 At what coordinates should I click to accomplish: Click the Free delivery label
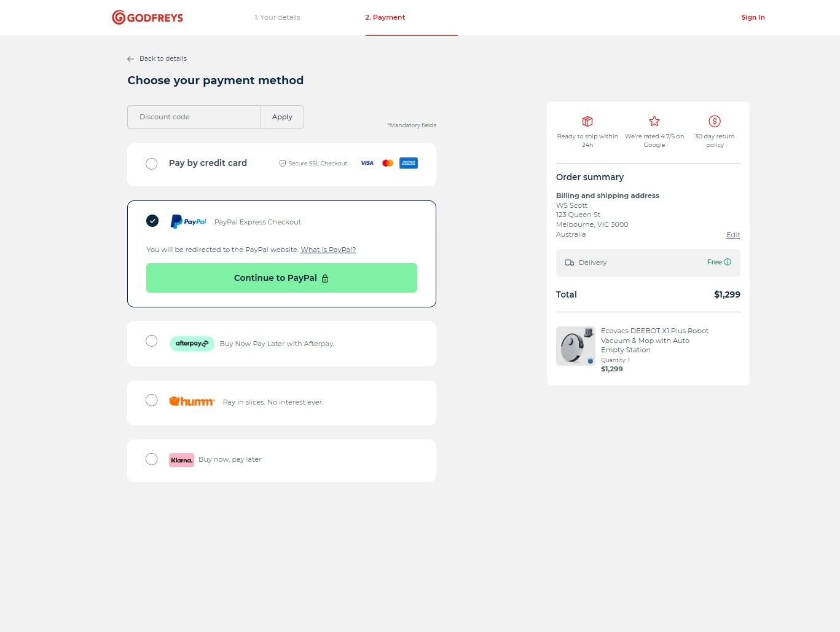click(714, 262)
